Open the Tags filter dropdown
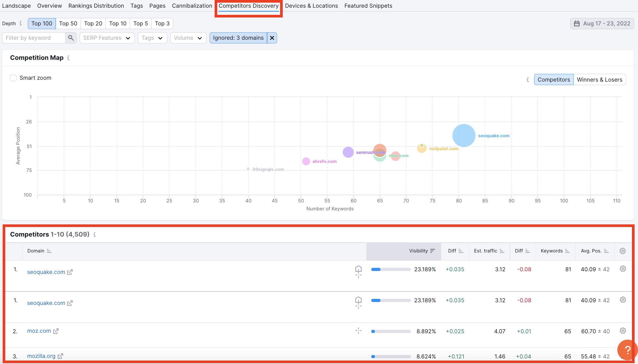This screenshot has width=638, height=364. tap(152, 38)
